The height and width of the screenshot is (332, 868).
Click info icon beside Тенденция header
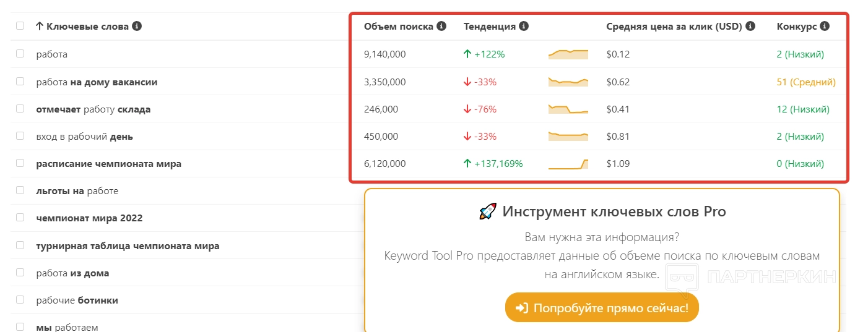click(x=524, y=26)
